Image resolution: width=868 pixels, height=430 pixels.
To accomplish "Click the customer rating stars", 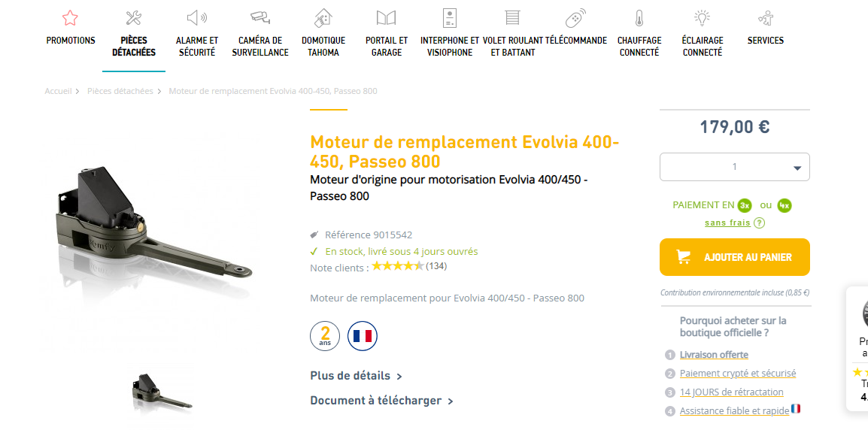I will tap(397, 266).
